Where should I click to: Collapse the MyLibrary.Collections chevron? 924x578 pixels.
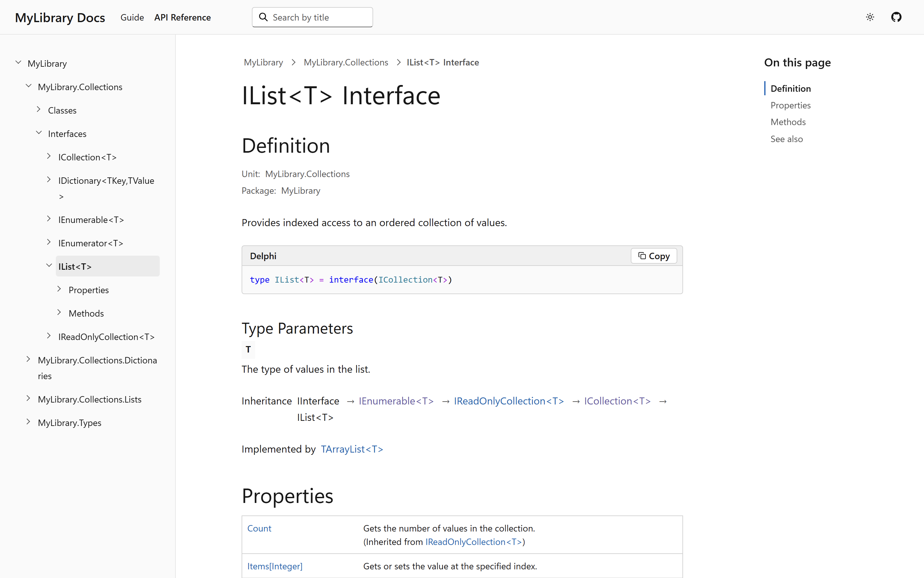click(x=28, y=86)
